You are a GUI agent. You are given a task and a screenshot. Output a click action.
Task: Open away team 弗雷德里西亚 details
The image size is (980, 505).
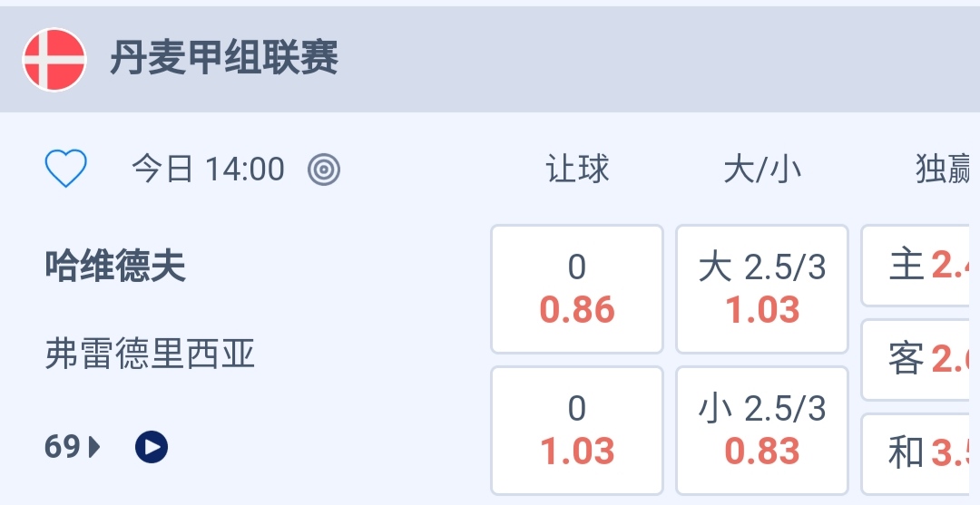point(151,354)
